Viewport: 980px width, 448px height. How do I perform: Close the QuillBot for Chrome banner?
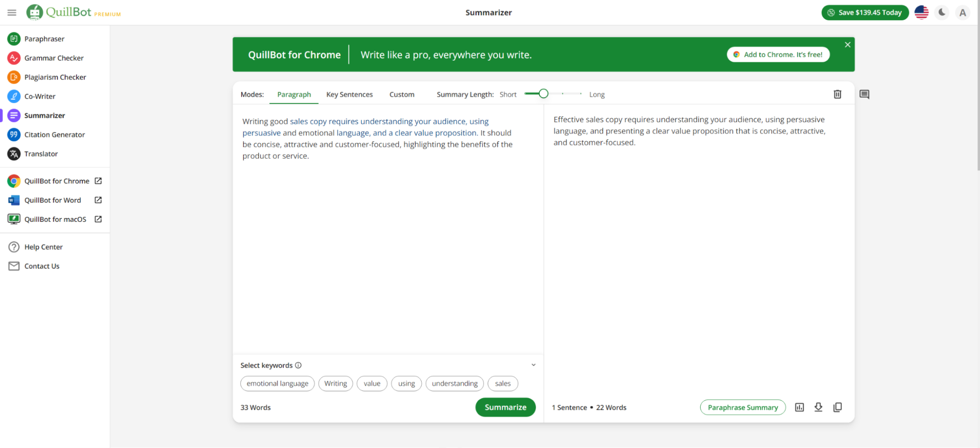click(848, 45)
